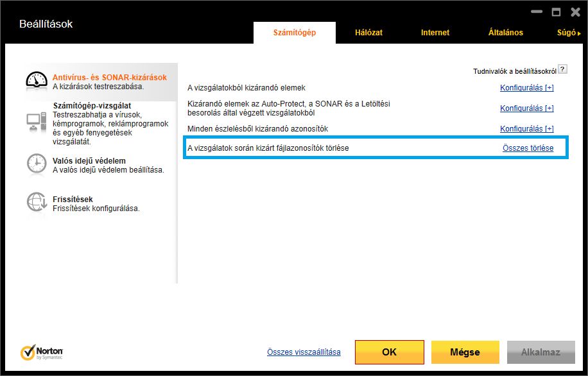Image resolution: width=588 pixels, height=376 pixels.
Task: Minimize the Beállítások window
Action: point(537,12)
